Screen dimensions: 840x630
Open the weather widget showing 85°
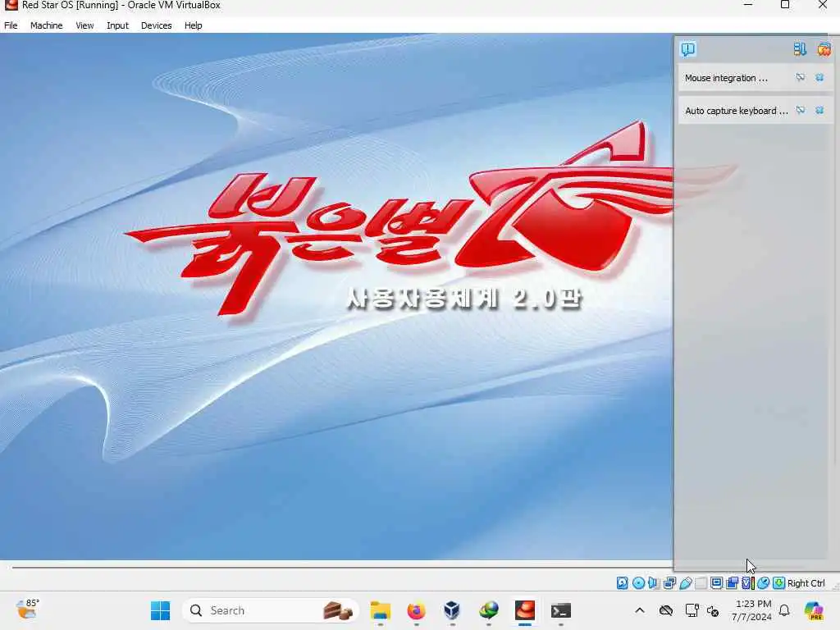(x=27, y=609)
